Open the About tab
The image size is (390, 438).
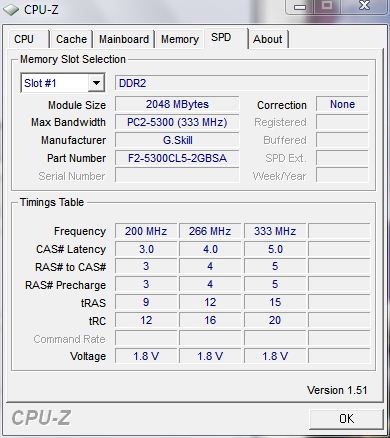pyautogui.click(x=267, y=39)
